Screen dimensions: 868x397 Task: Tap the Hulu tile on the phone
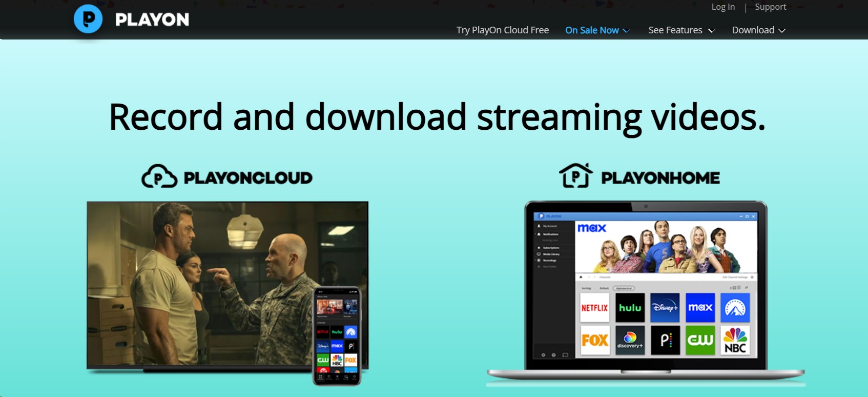(x=337, y=332)
